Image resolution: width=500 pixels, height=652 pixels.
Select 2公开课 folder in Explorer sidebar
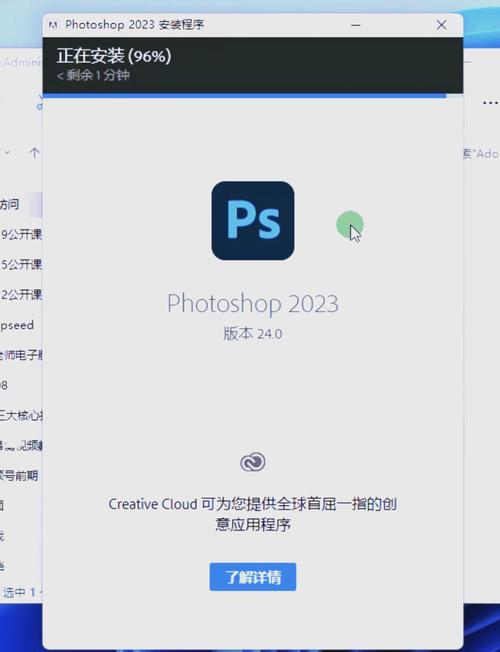coord(21,295)
